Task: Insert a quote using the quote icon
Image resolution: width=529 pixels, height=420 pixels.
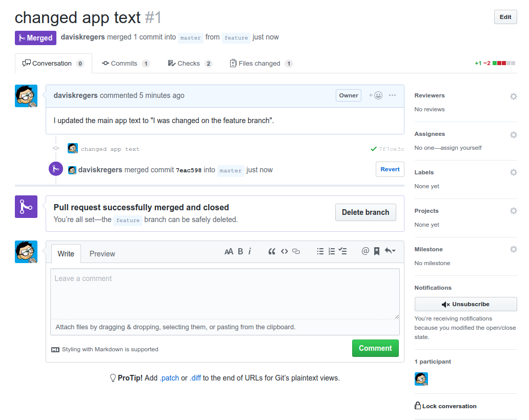Action: (x=272, y=251)
